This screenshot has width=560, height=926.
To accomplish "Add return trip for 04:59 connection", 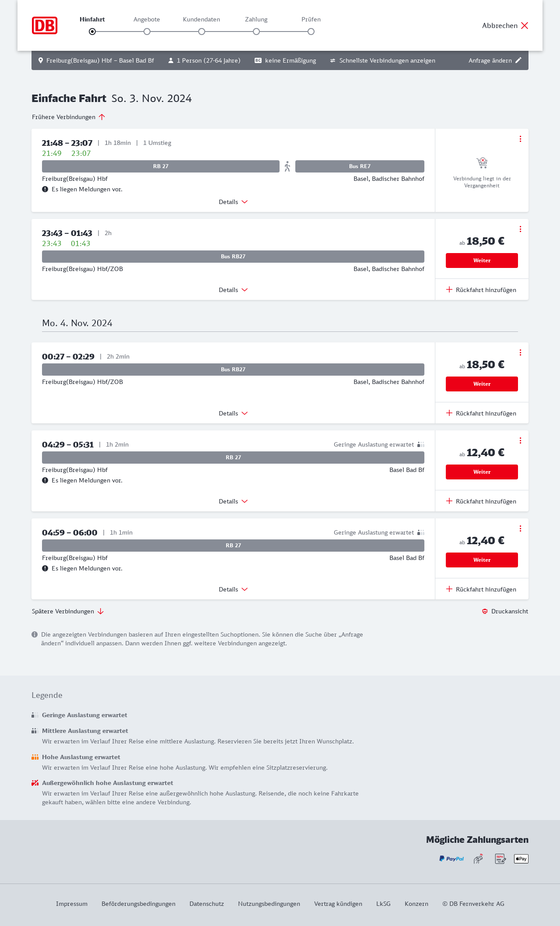I will pos(481,589).
